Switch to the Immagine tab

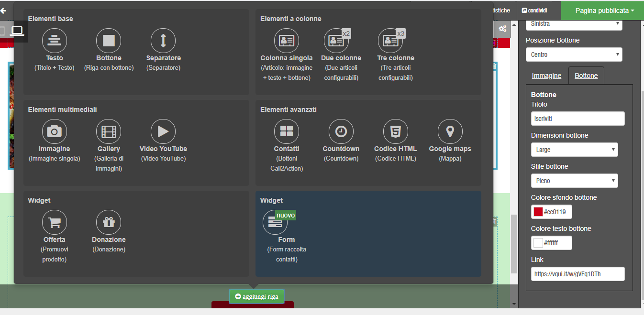(546, 76)
